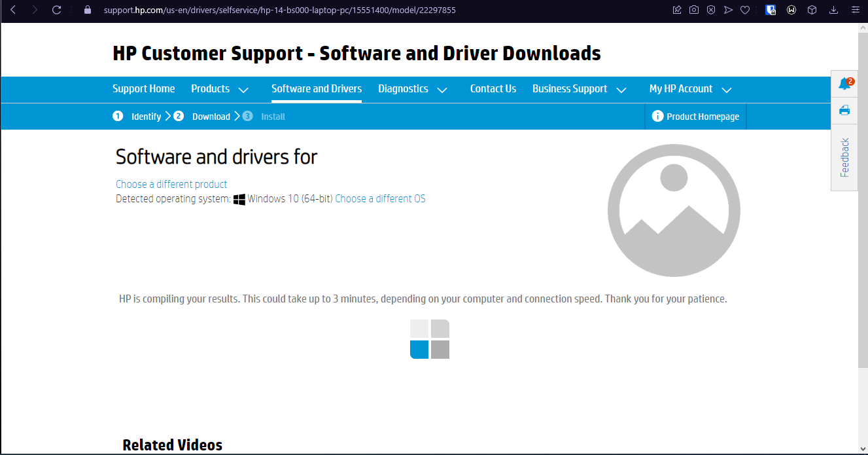Click the shield blocker icon in the toolbar
Viewport: 868px width, 455px height.
[x=711, y=10]
